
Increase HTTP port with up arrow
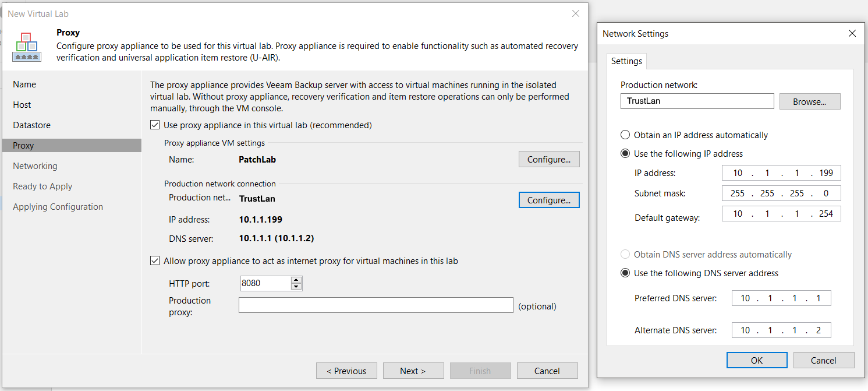[296, 280]
